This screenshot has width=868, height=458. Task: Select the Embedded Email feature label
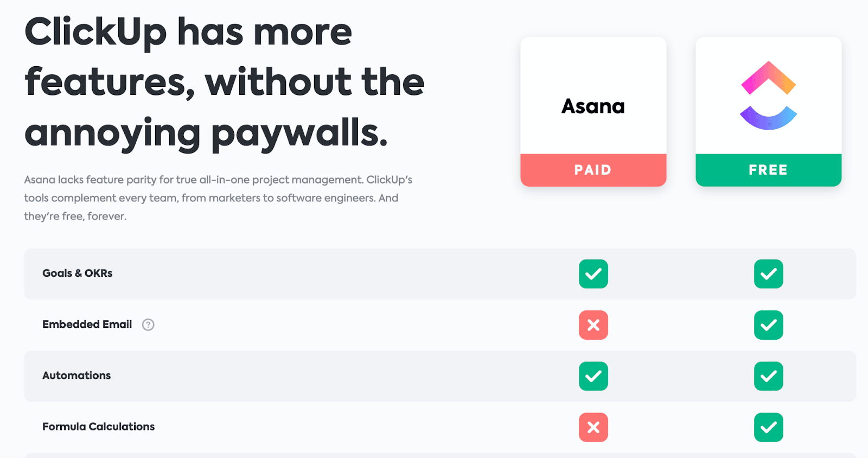pyautogui.click(x=87, y=324)
